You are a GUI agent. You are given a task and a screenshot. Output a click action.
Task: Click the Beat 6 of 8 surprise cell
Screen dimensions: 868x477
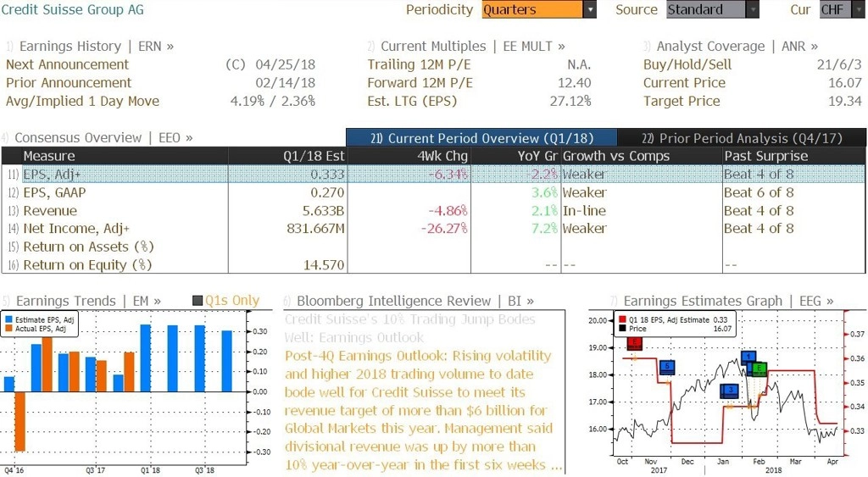pyautogui.click(x=759, y=192)
